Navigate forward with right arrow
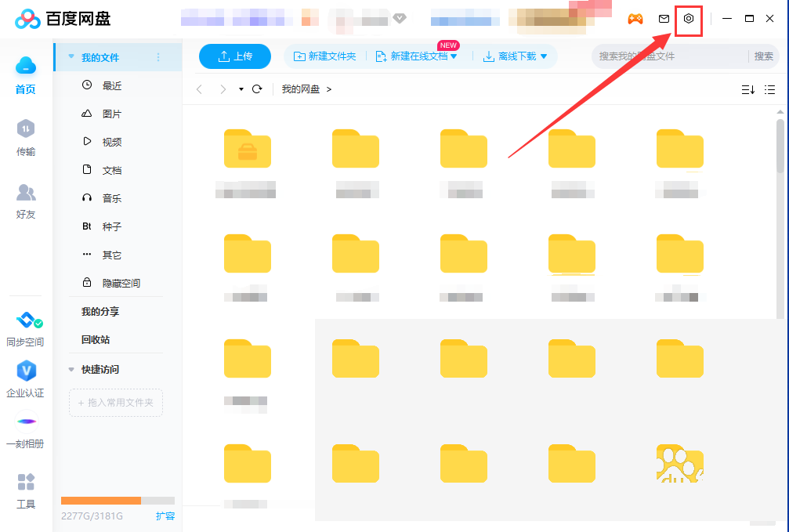789x532 pixels. [x=223, y=89]
